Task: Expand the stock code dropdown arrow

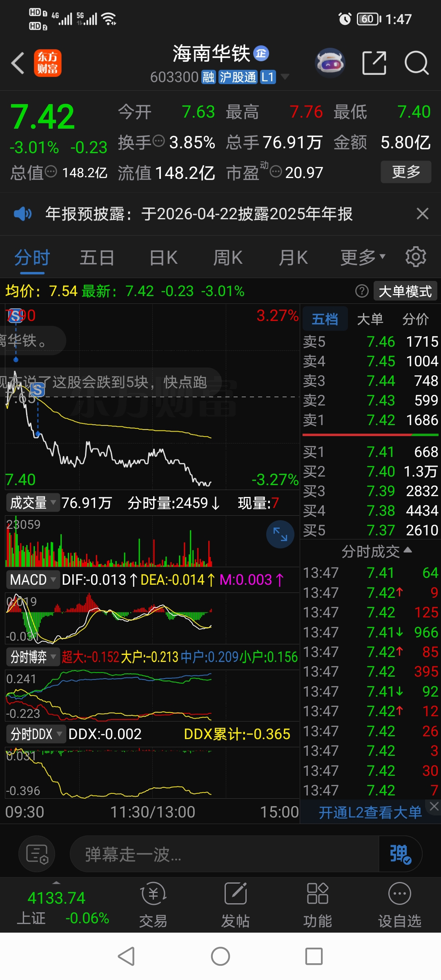Action: click(x=285, y=77)
